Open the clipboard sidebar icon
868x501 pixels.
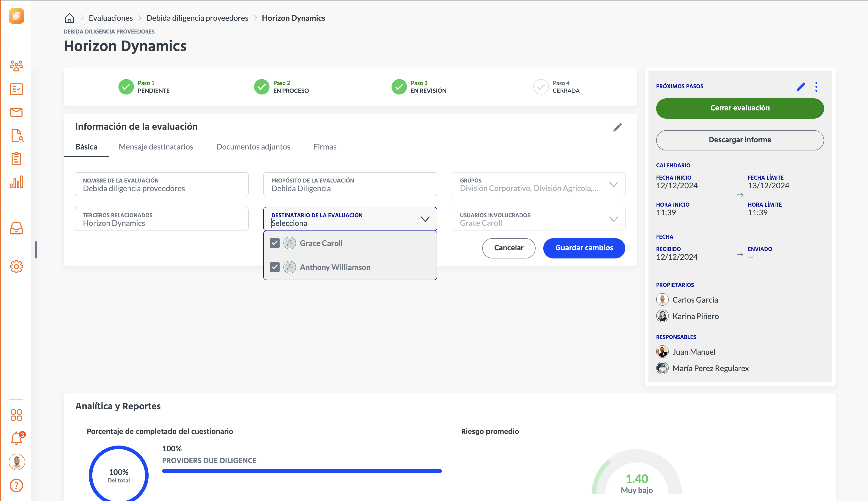(16, 159)
